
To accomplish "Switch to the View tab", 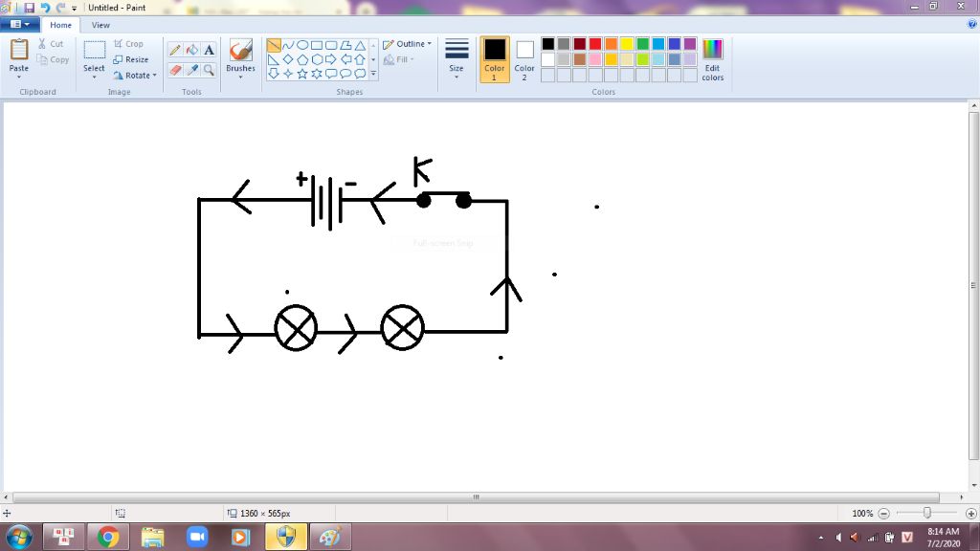I will click(x=100, y=25).
